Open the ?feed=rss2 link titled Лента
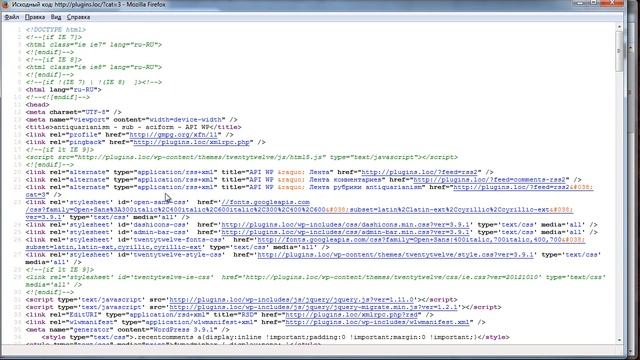640x360 pixels. tap(419, 172)
